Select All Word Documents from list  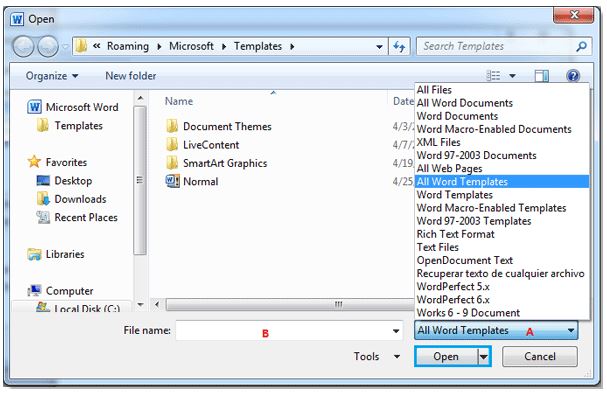pyautogui.click(x=502, y=103)
